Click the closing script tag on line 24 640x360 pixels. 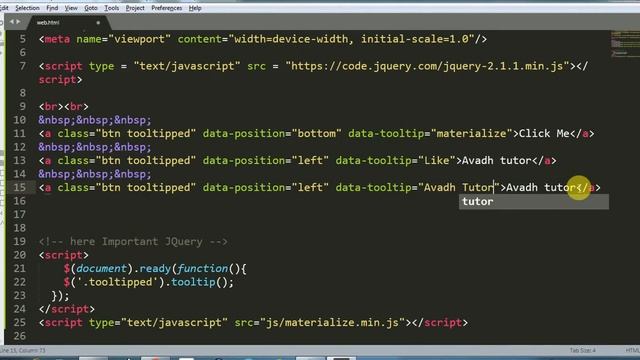(x=67, y=309)
